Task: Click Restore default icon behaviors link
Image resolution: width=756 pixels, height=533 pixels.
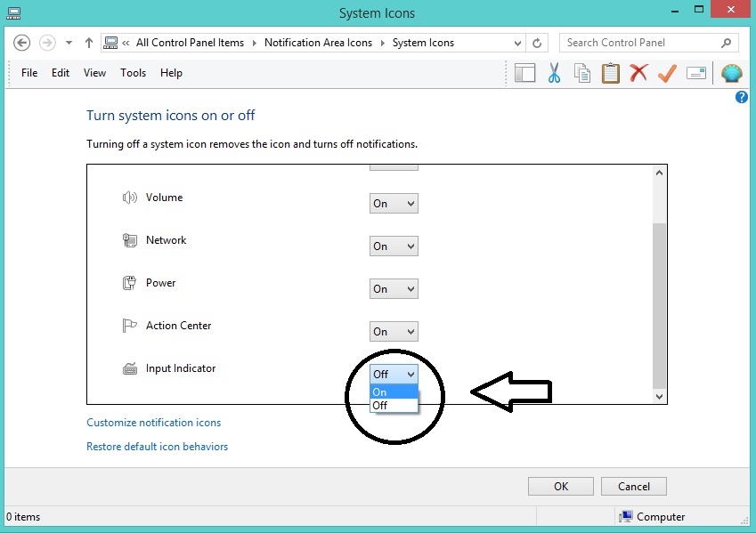Action: [x=158, y=447]
